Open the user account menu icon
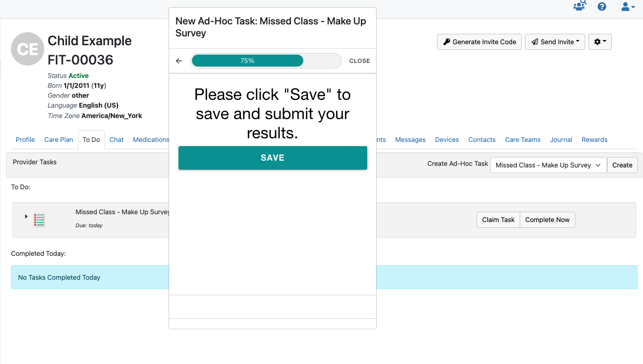 coord(628,7)
